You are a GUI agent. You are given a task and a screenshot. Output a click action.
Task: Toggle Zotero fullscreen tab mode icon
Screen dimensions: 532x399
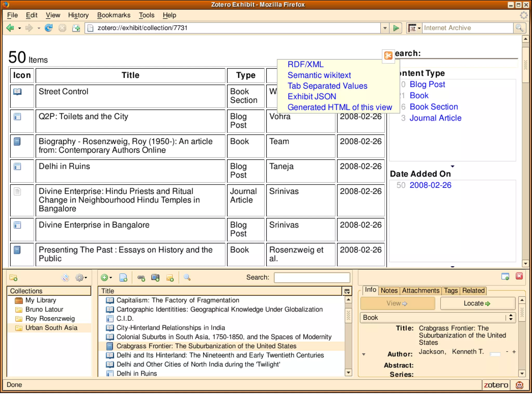tap(505, 276)
